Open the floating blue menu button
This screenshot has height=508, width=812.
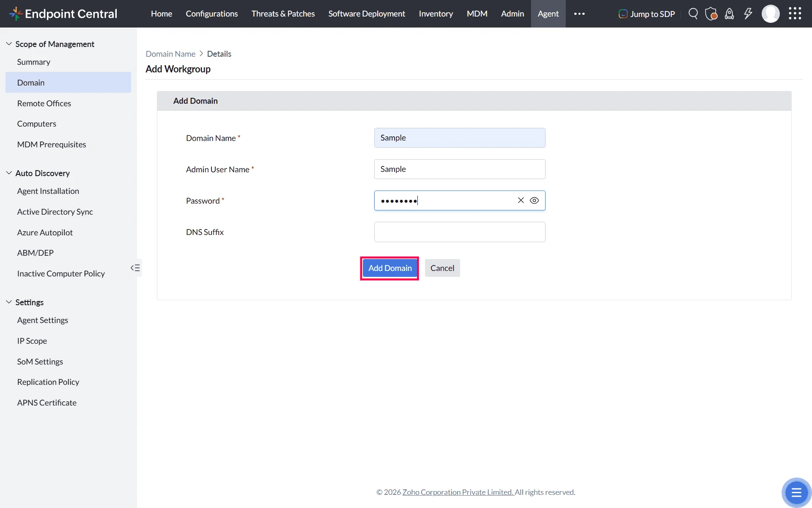(x=796, y=492)
